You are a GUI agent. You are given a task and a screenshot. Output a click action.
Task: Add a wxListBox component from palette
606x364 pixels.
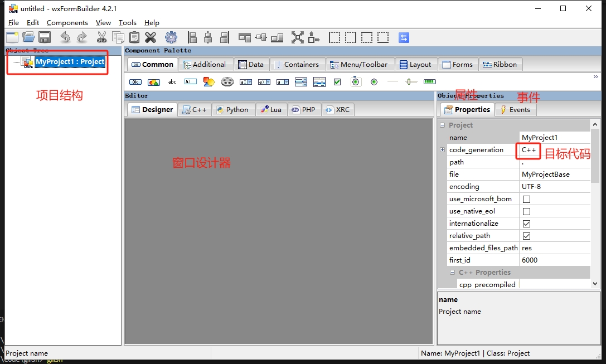tap(300, 82)
